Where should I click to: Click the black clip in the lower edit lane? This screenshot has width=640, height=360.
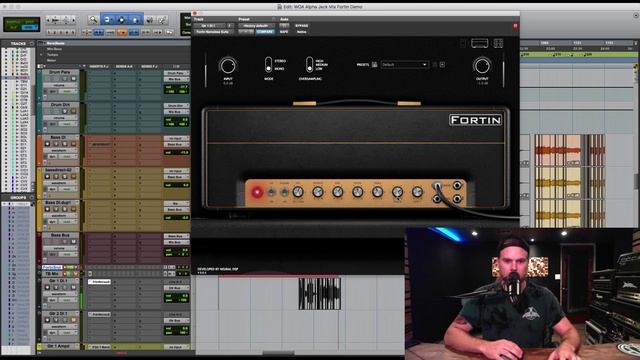319,293
